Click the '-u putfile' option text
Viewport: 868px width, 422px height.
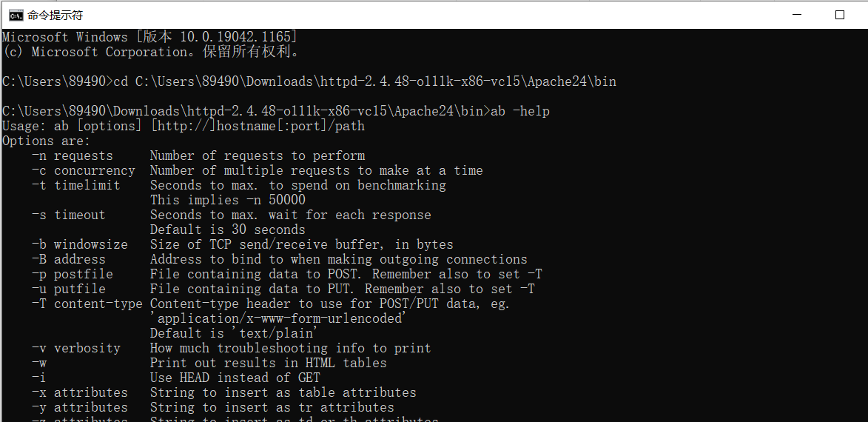click(x=68, y=289)
